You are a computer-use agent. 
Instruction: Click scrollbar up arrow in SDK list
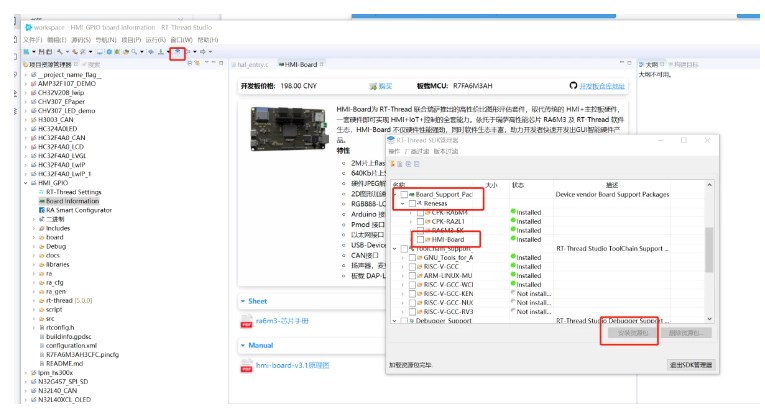click(x=709, y=185)
